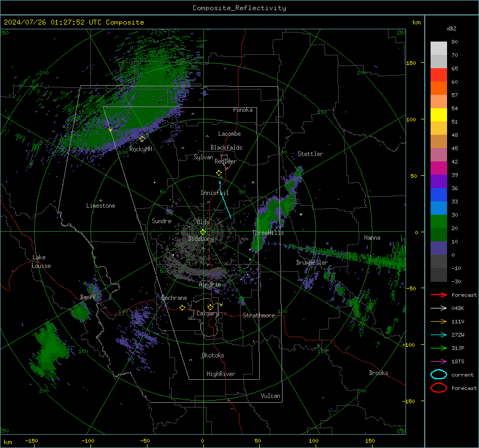The width and height of the screenshot is (479, 448).
Task: Click the yellow diamond marker above Calgary
Action: pos(210,307)
